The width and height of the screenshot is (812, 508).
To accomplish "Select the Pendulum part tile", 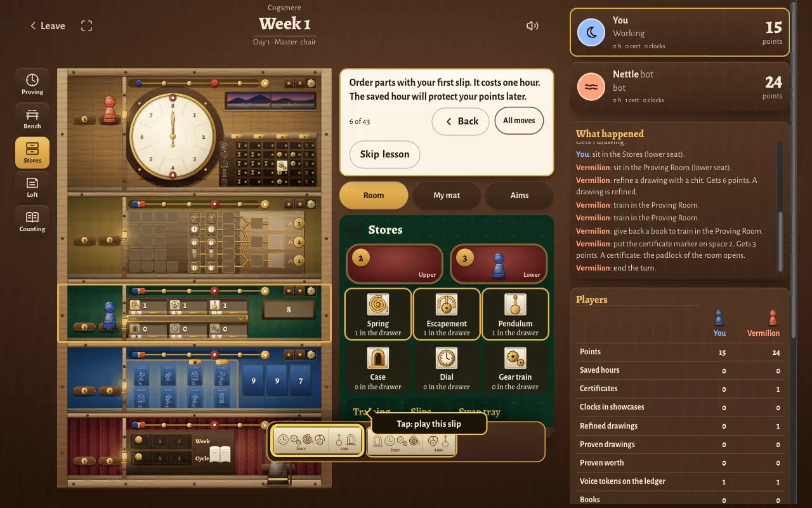I will pos(515,314).
